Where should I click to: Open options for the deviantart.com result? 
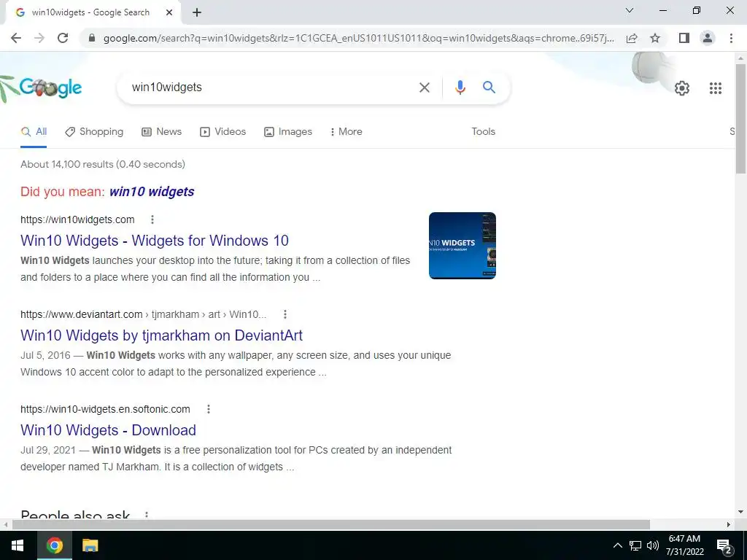[x=285, y=314]
